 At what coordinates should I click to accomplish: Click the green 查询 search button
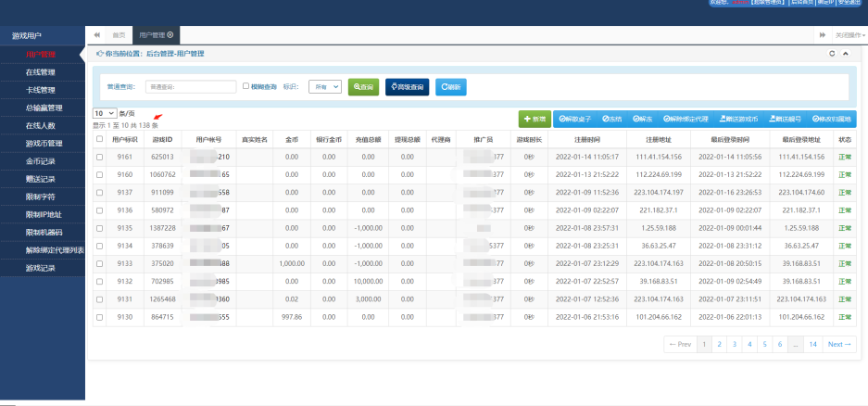click(x=362, y=86)
